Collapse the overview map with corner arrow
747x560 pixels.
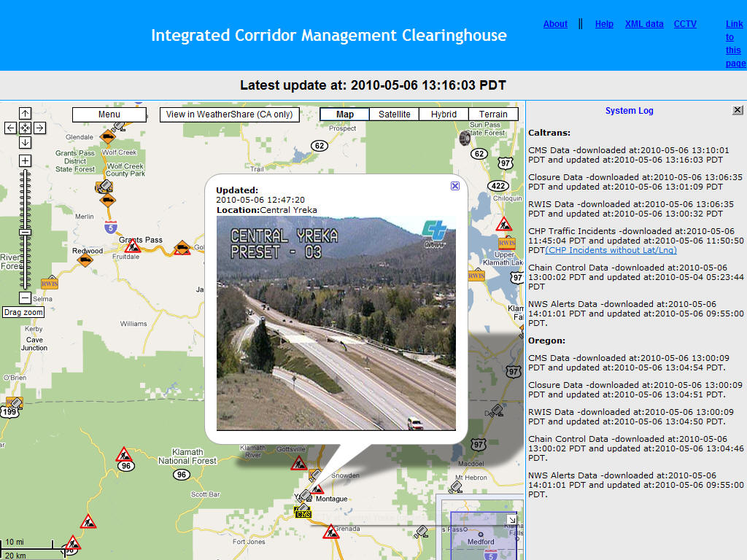pos(512,520)
